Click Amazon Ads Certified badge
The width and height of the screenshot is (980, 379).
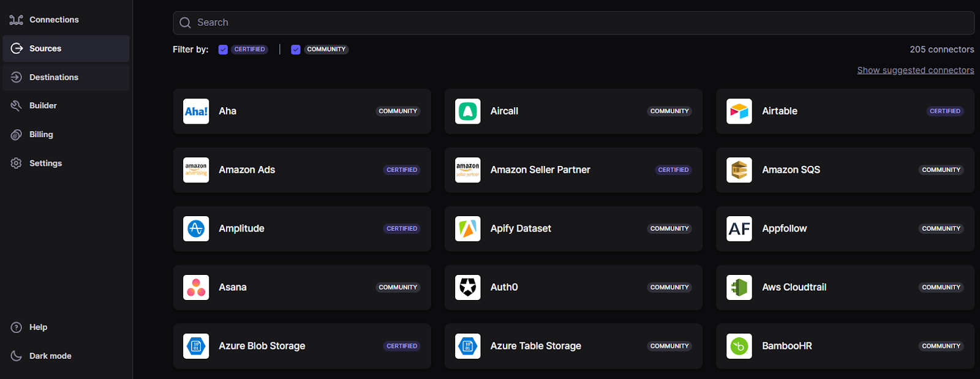tap(402, 170)
